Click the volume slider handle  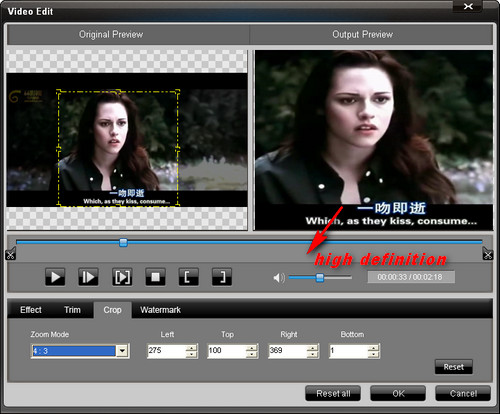coord(320,277)
